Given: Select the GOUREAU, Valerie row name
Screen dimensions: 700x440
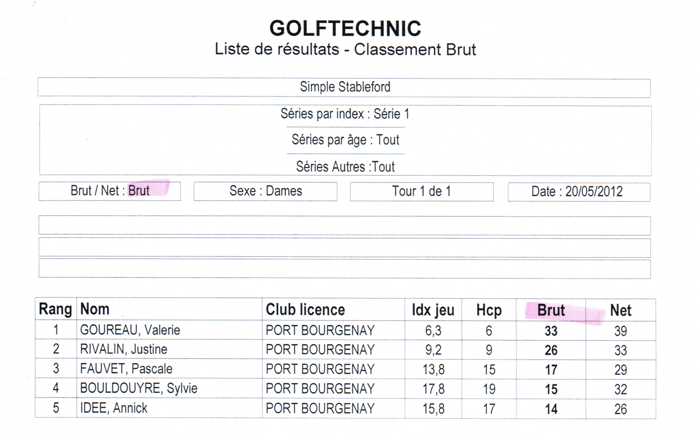Looking at the screenshot, I should tap(130, 330).
